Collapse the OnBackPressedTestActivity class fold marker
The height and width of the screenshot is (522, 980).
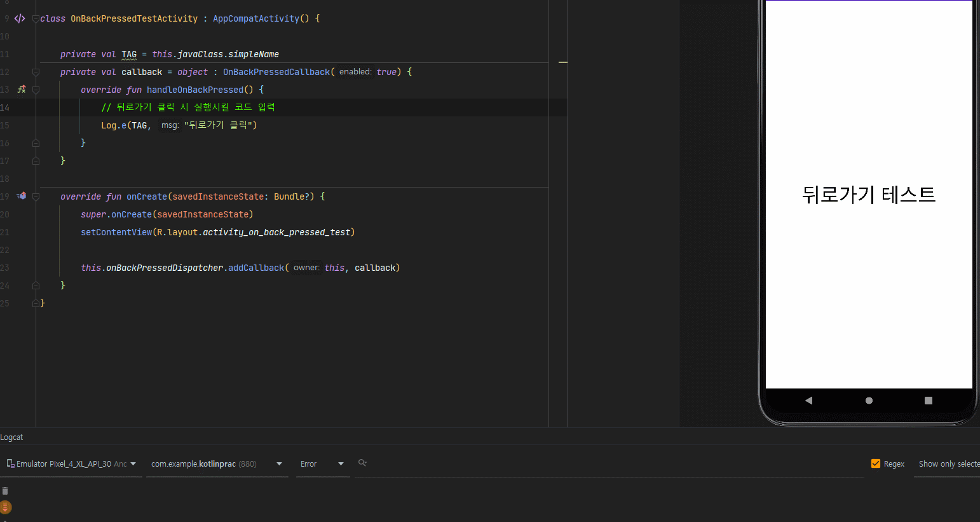[36, 18]
